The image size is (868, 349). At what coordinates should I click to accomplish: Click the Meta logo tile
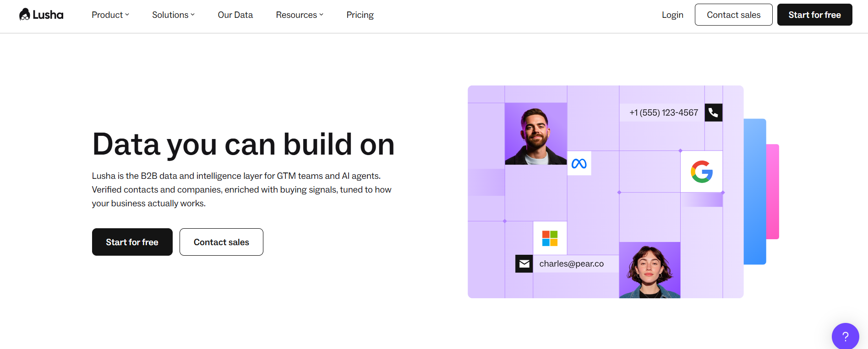[x=579, y=163]
